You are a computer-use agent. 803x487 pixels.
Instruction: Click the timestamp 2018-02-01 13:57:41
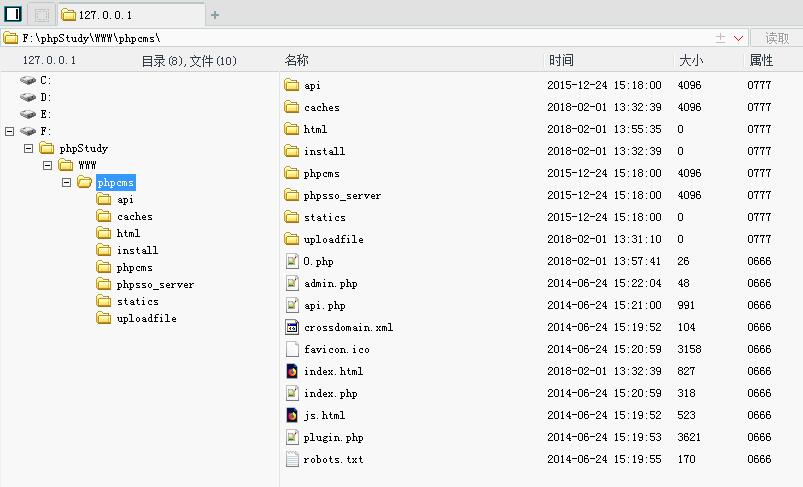point(604,261)
